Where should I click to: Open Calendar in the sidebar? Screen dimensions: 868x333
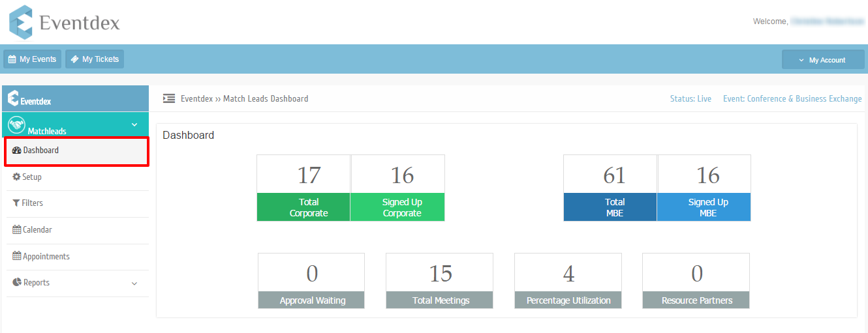click(x=78, y=230)
